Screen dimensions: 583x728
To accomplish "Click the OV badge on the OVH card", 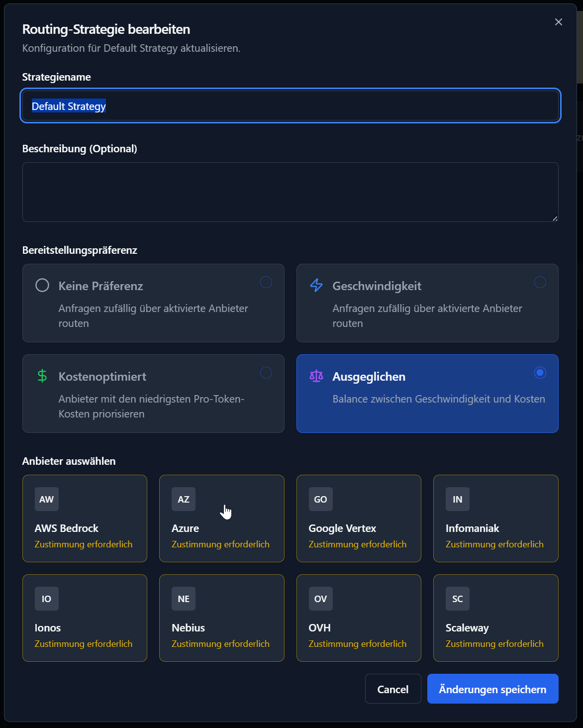I will [x=320, y=599].
